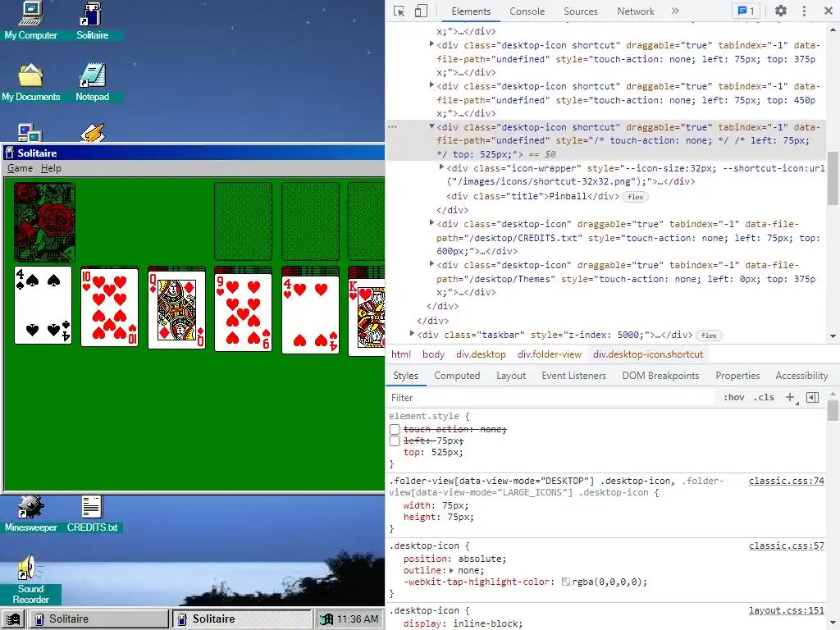Select the My Documents folder icon
This screenshot has width=840, height=630.
click(30, 82)
